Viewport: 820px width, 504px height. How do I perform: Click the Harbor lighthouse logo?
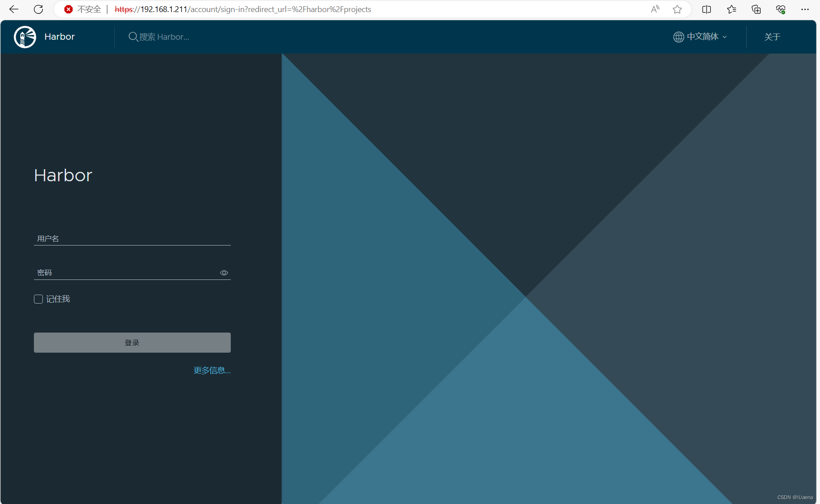[x=25, y=37]
